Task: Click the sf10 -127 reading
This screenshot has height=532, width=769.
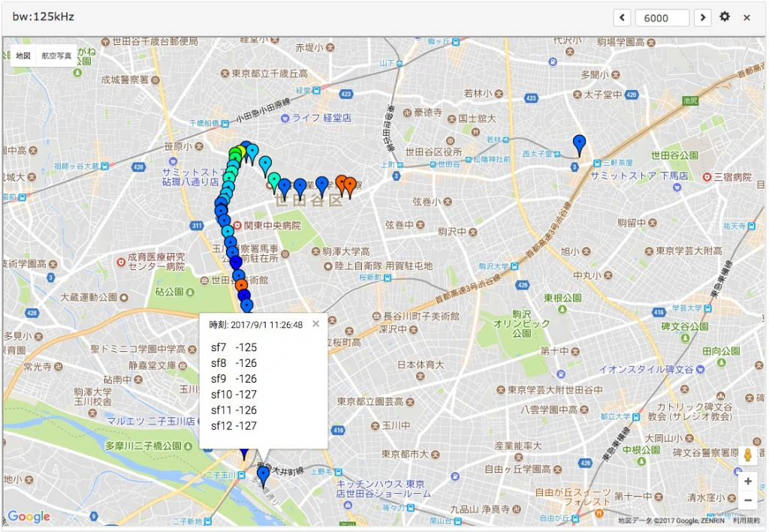Action: (x=234, y=395)
